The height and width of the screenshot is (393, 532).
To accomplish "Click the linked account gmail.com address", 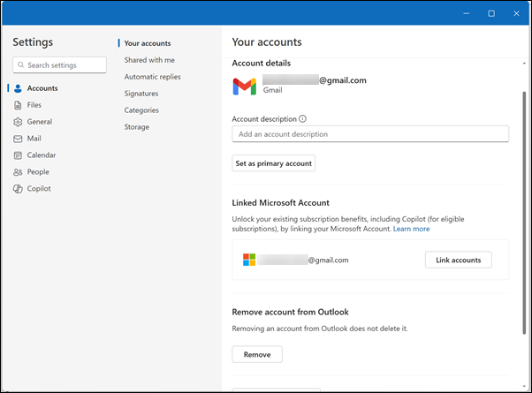I will [x=303, y=260].
